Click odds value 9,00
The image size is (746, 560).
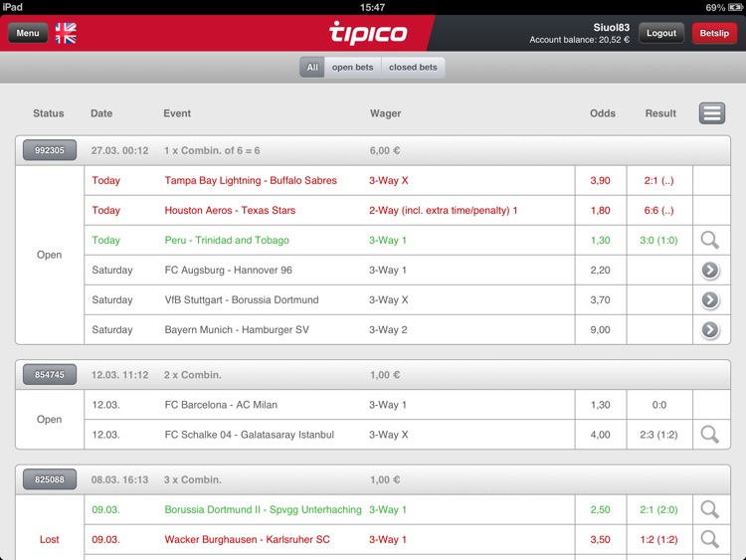600,329
